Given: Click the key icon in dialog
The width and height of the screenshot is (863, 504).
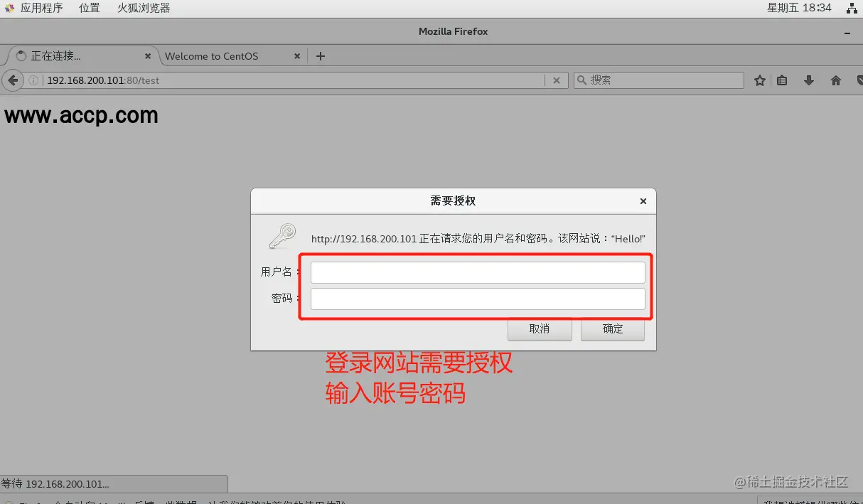Looking at the screenshot, I should [x=282, y=236].
